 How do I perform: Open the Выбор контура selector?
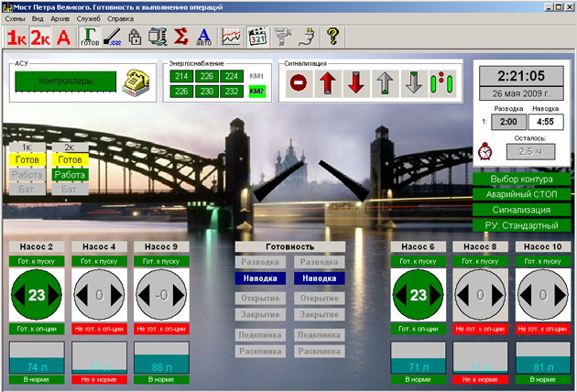[521, 178]
